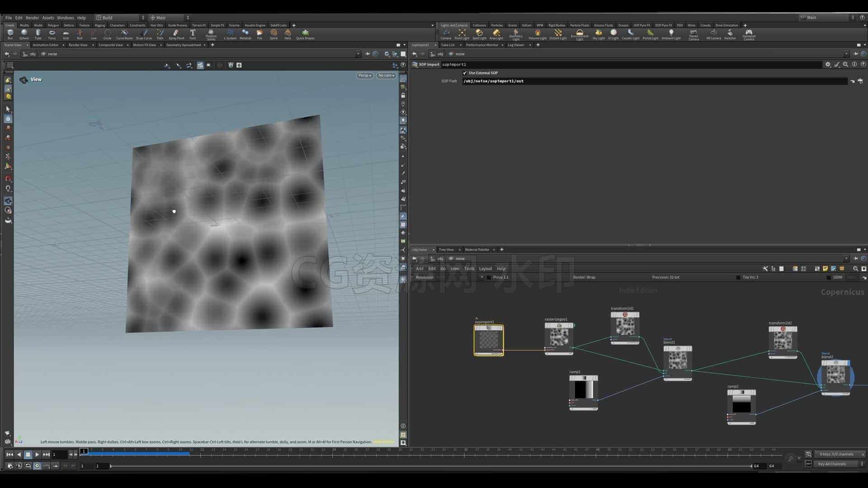Click Border: Wrap label
Image resolution: width=868 pixels, height=488 pixels.
[584, 277]
